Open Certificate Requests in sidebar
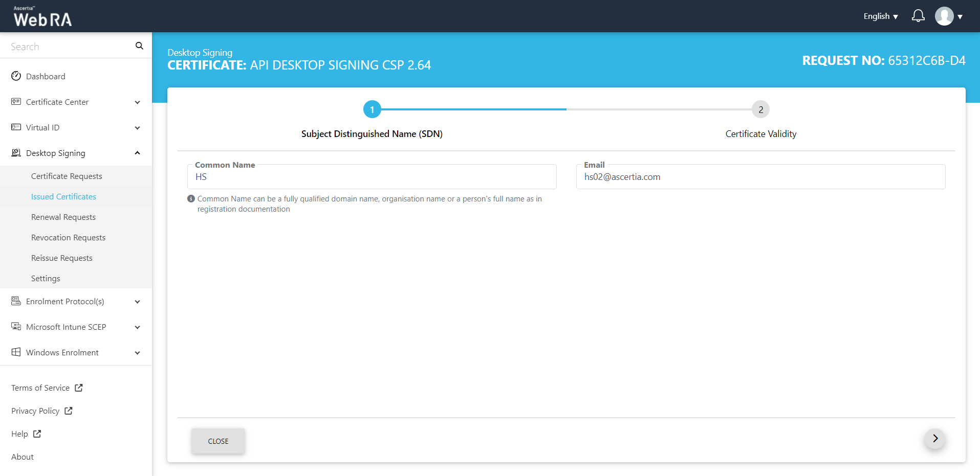 [x=67, y=176]
